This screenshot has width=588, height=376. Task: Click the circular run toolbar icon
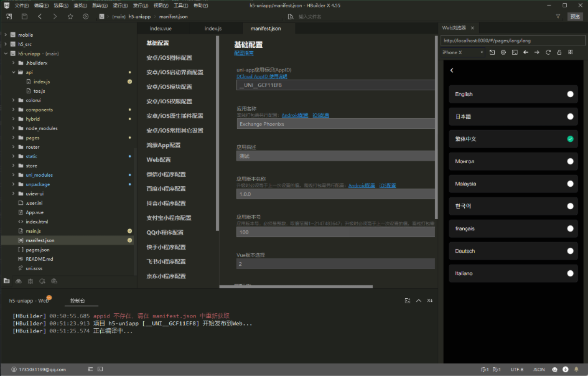tap(85, 17)
